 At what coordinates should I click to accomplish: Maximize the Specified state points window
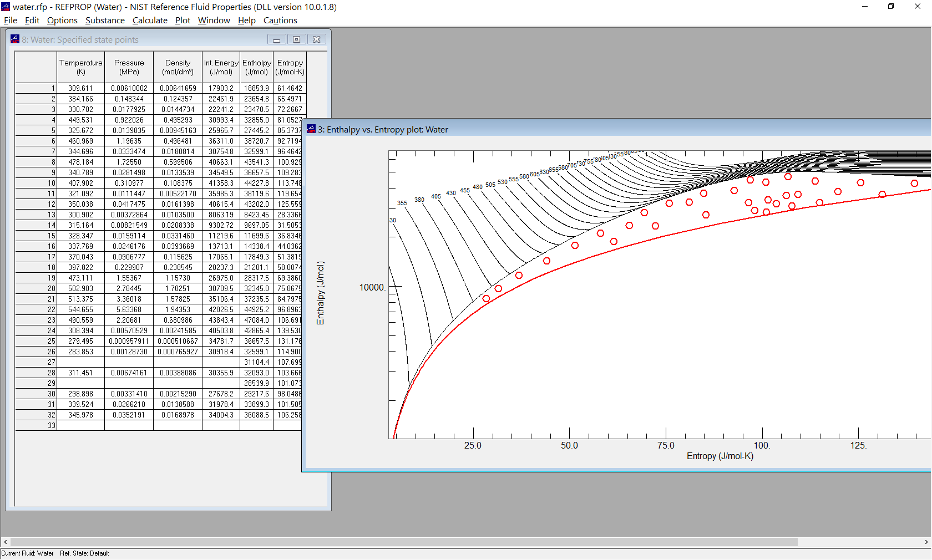coord(297,39)
